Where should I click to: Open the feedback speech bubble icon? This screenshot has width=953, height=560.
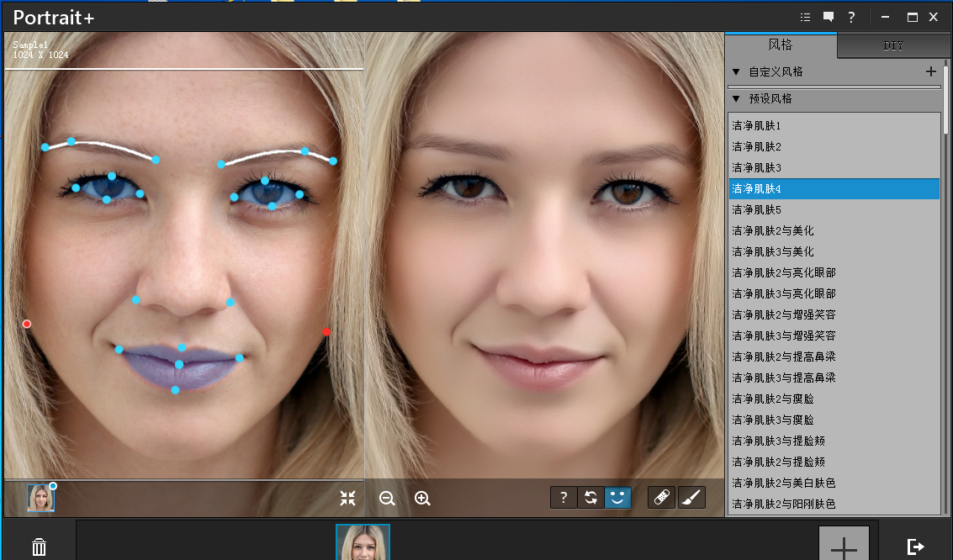coord(829,17)
